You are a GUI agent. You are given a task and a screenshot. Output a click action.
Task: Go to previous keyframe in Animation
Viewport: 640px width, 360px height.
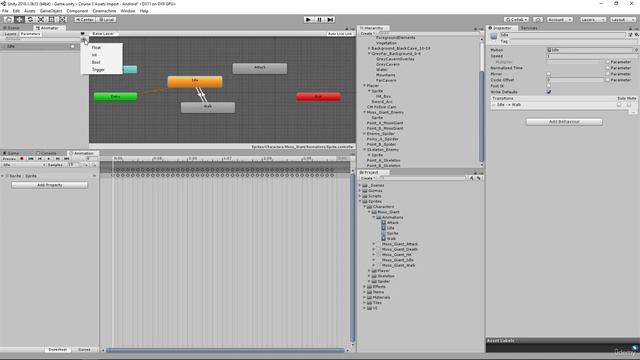40,158
